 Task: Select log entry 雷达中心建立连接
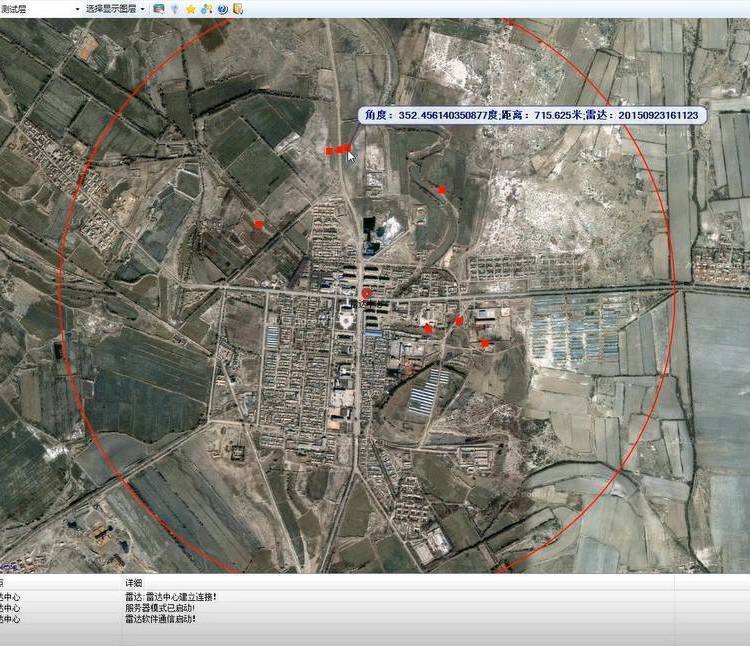pyautogui.click(x=170, y=597)
